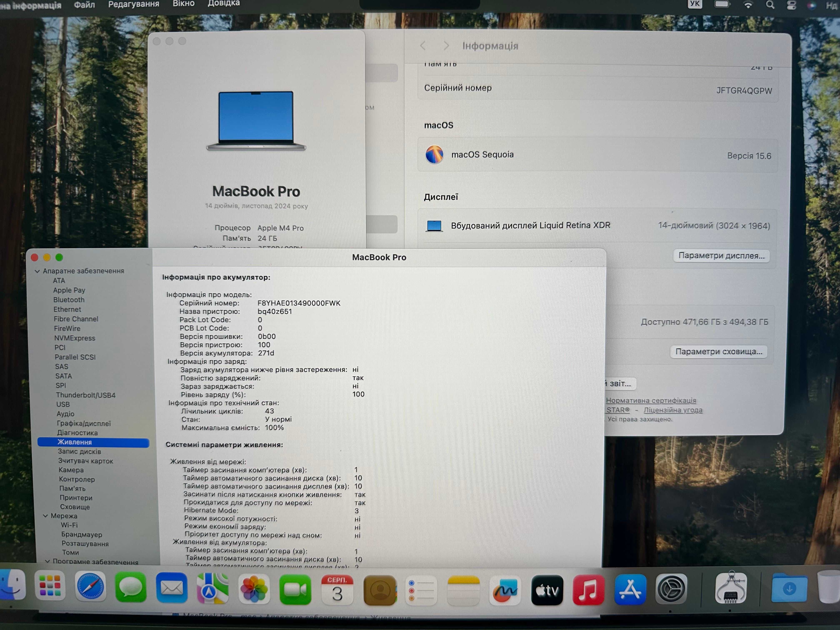The height and width of the screenshot is (630, 840).
Task: Collapse the Апаратне забезпечення tree section
Action: click(37, 271)
